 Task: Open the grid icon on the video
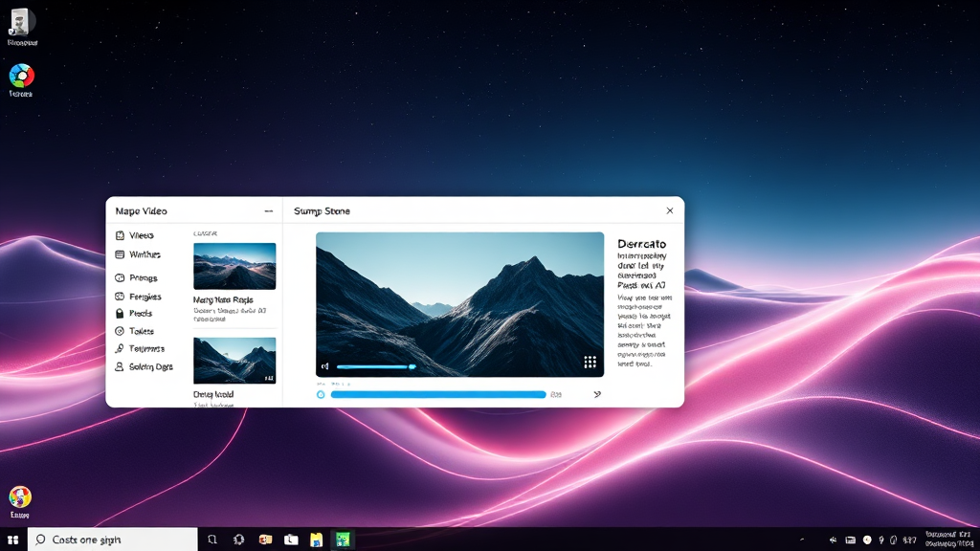(x=590, y=363)
